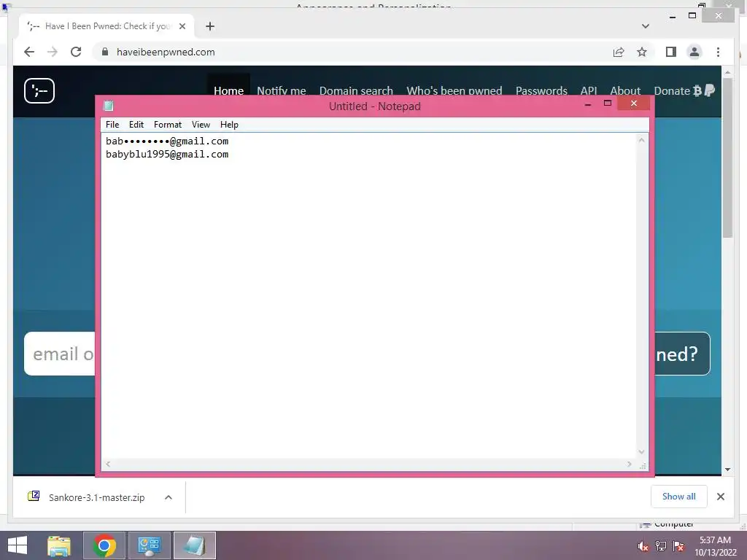
Task: Open the Windows Start button
Action: click(18, 545)
